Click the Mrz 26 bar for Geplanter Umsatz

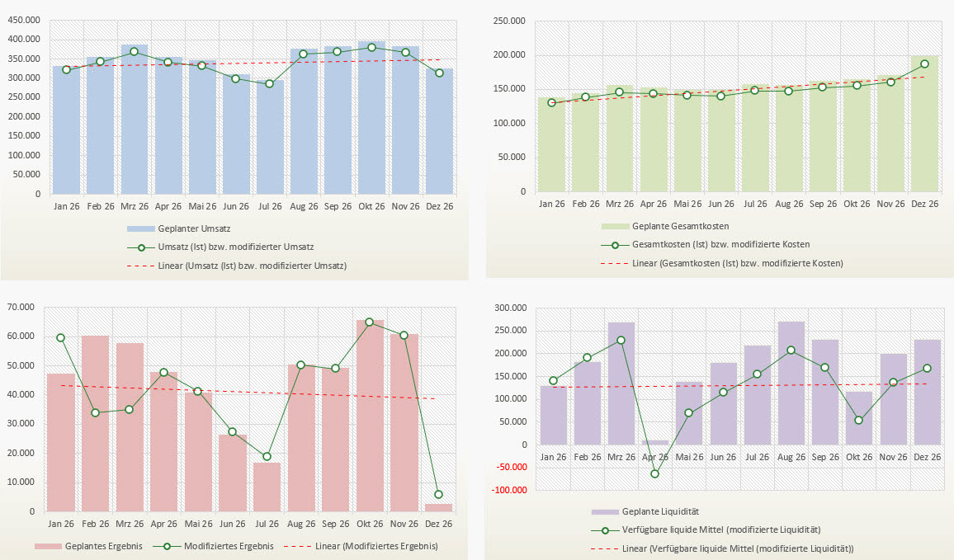click(134, 124)
